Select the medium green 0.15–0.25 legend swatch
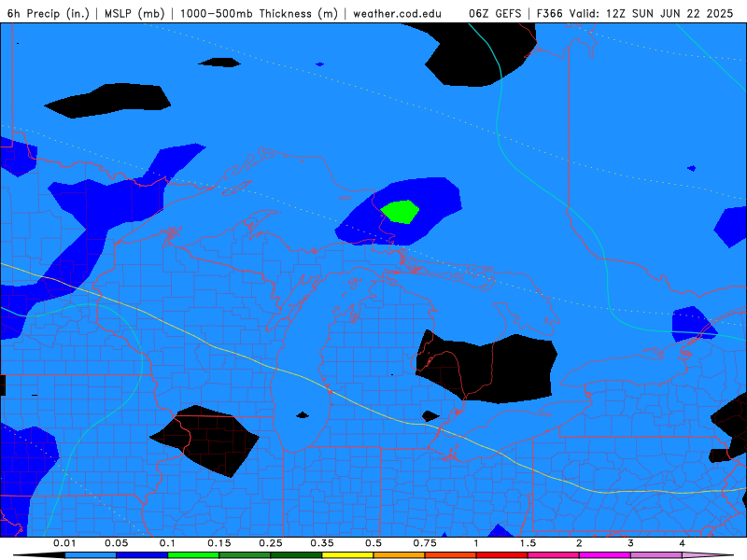Image resolution: width=747 pixels, height=560 pixels. [x=245, y=555]
